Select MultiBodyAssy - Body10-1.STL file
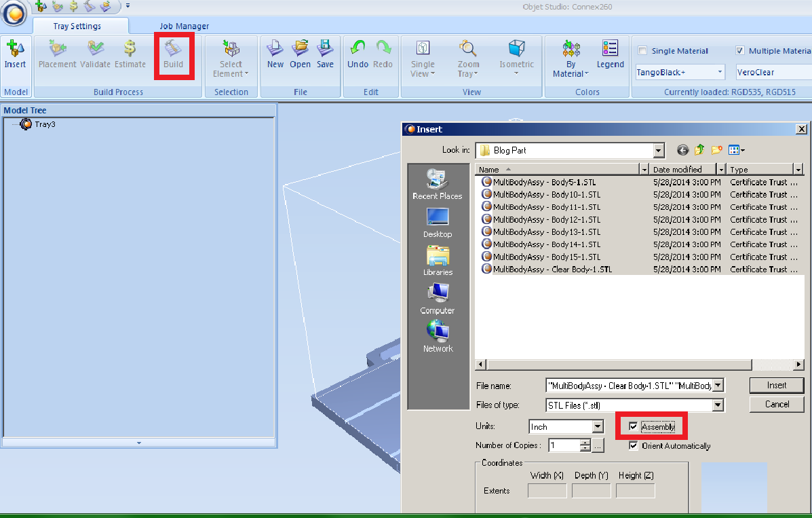The height and width of the screenshot is (518, 812). (x=546, y=195)
